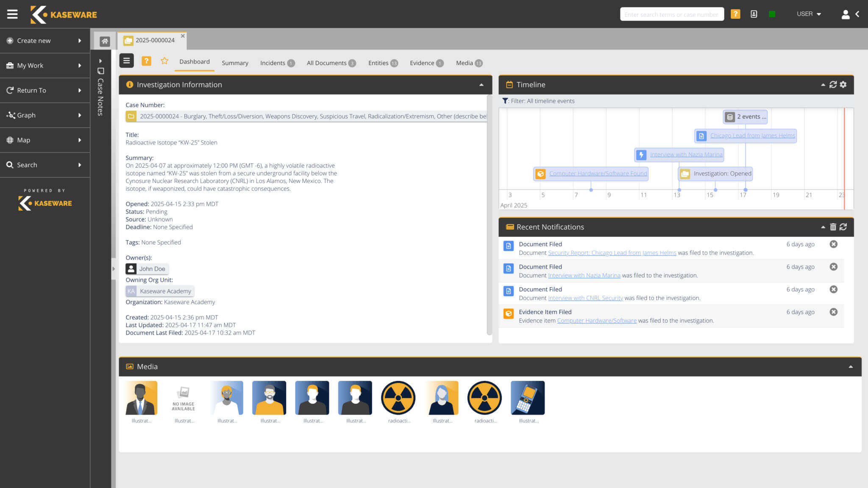Open the Summary tab

tap(235, 63)
